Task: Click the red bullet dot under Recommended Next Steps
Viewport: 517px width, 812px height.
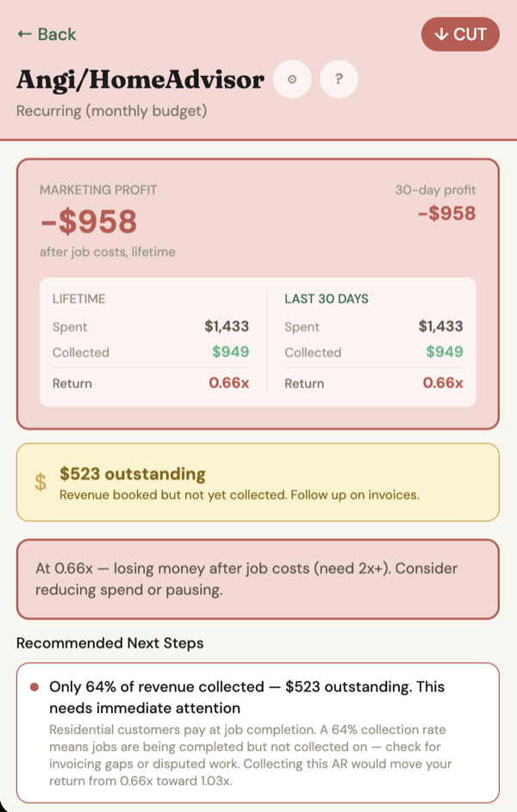Action: click(33, 687)
